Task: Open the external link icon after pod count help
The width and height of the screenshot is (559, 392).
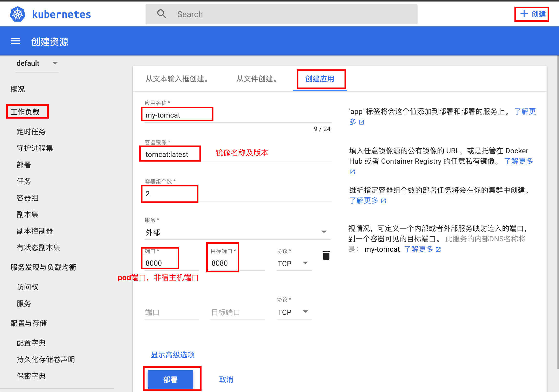Action: click(384, 201)
